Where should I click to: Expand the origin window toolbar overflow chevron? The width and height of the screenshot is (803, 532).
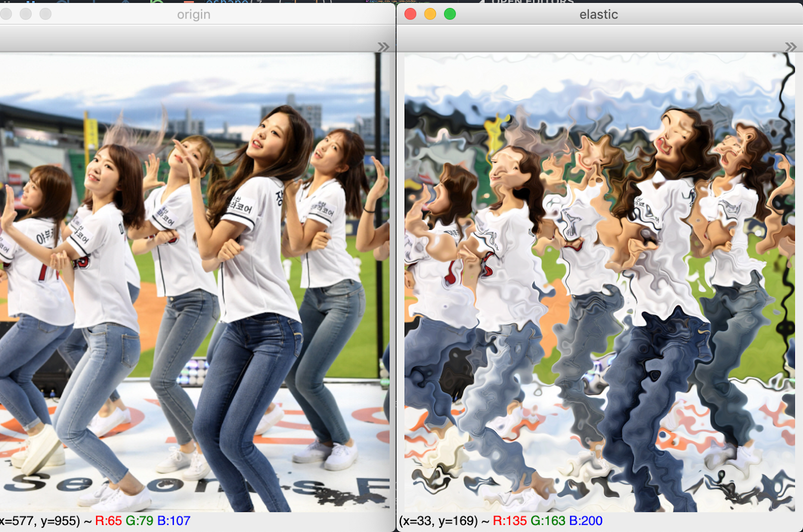pos(383,47)
